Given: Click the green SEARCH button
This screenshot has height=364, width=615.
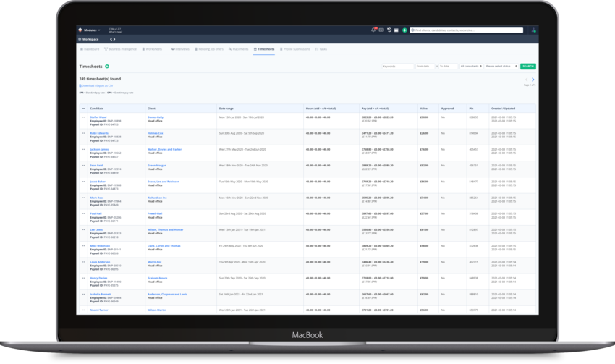Looking at the screenshot, I should pyautogui.click(x=528, y=67).
